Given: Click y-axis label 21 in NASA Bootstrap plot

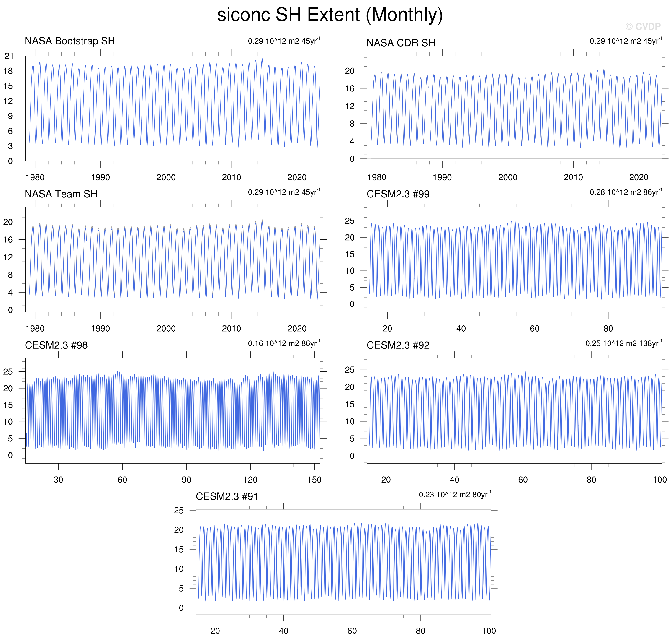Looking at the screenshot, I should (x=8, y=56).
